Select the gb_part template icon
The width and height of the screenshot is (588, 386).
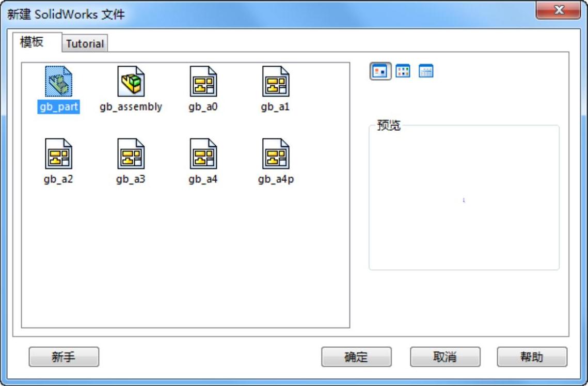(x=58, y=82)
